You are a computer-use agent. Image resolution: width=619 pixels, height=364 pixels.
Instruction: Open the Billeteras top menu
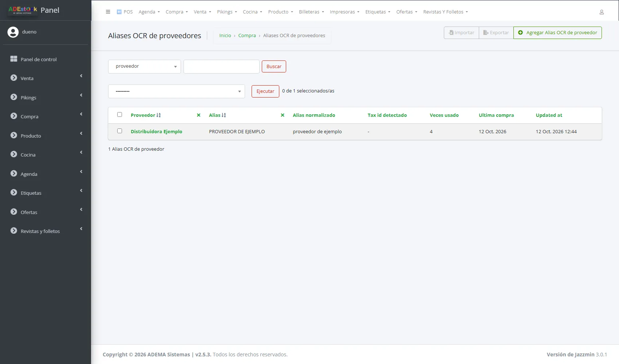coord(311,12)
